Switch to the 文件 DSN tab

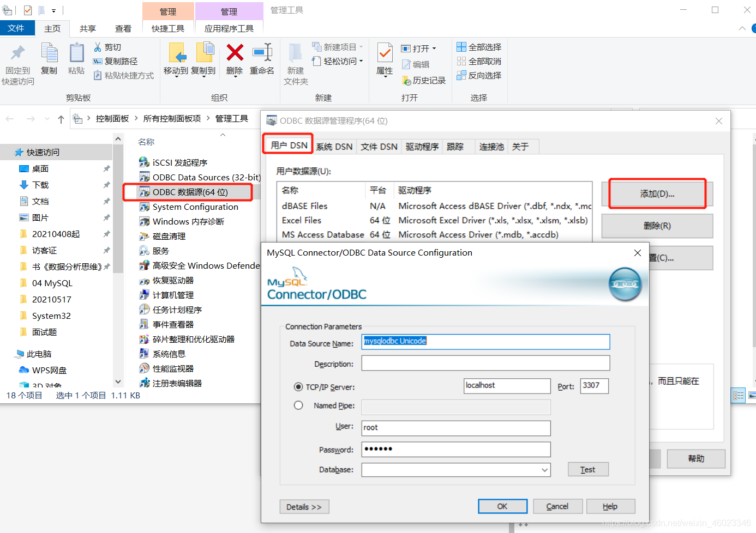pos(379,147)
